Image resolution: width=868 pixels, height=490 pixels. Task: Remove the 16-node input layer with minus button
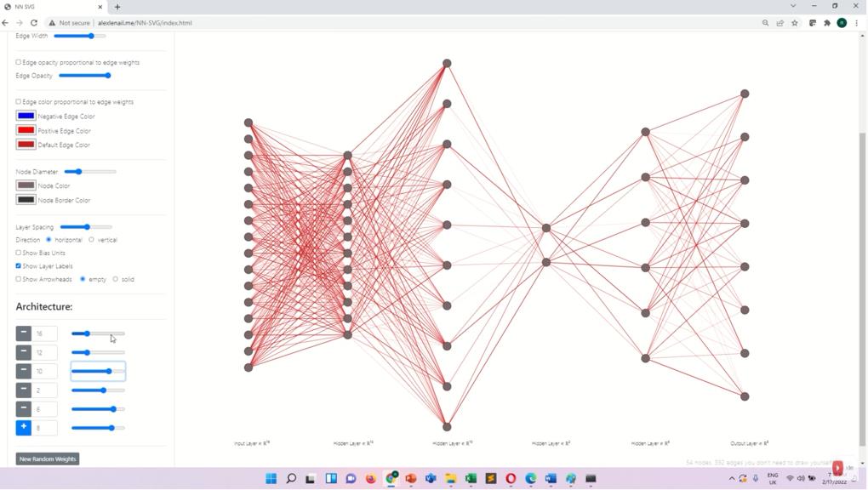24,333
